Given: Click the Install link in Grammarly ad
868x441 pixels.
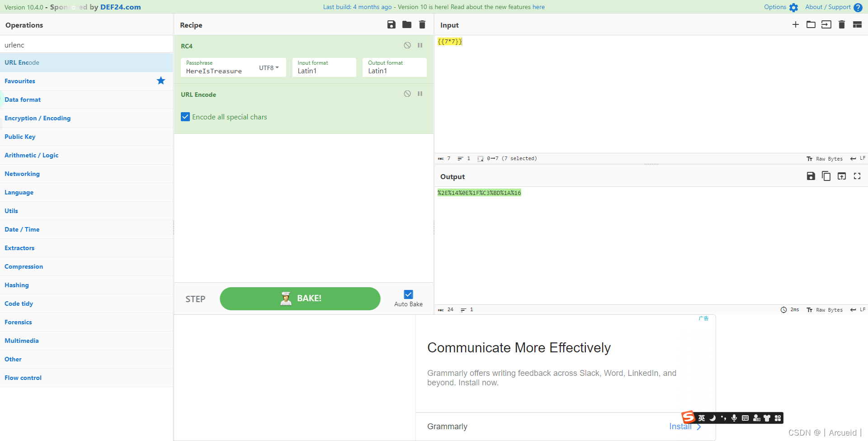Looking at the screenshot, I should click(x=680, y=427).
